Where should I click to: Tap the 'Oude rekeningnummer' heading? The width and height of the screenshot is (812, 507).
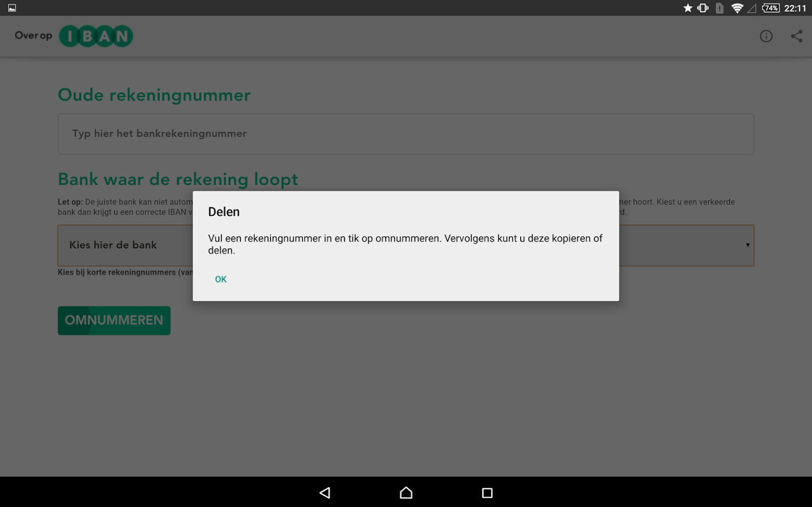click(x=154, y=95)
